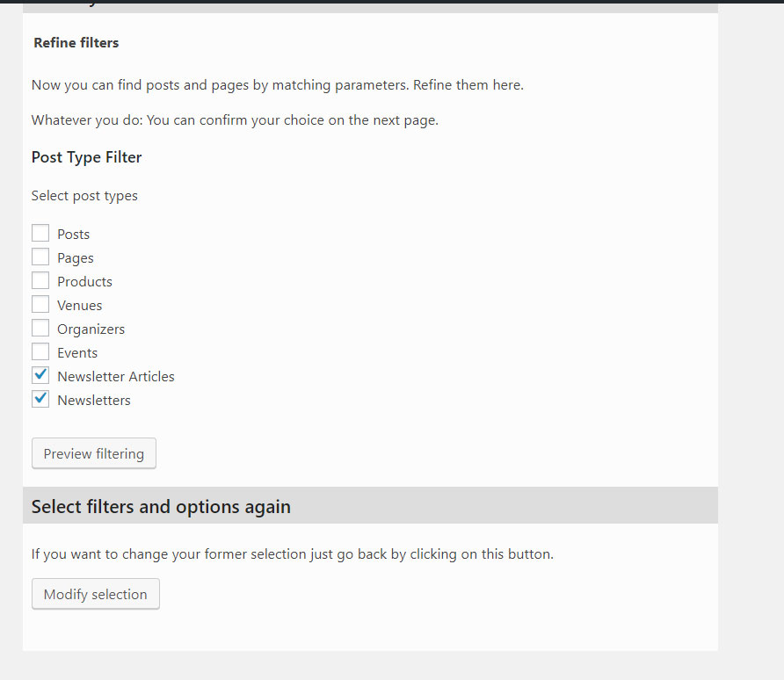The width and height of the screenshot is (784, 680).
Task: Click the Newsletter Articles label text
Action: (x=116, y=377)
